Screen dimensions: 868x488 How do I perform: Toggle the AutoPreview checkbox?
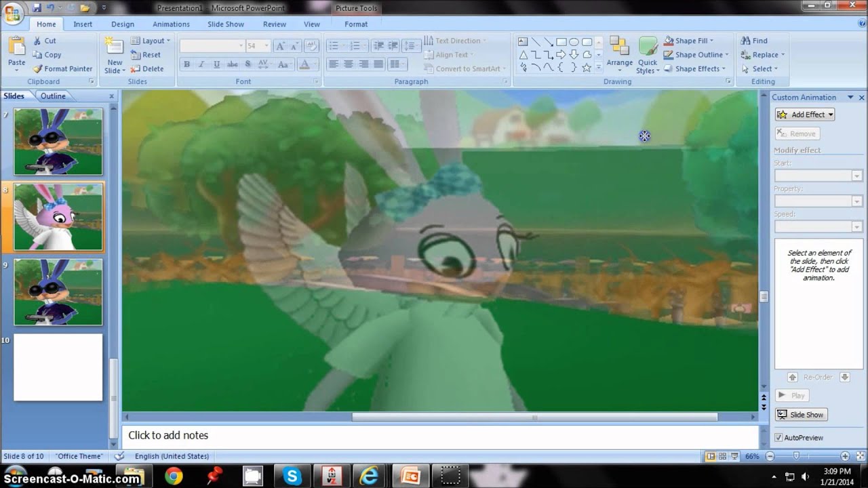point(778,438)
